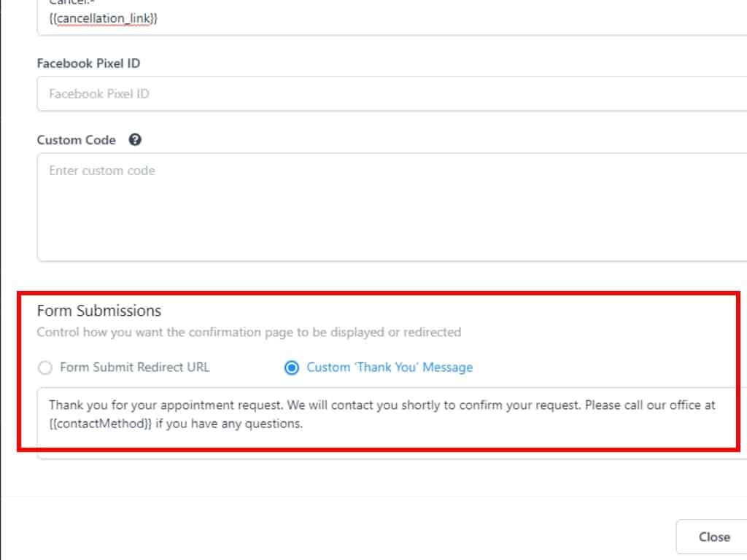Viewport: 747px width, 560px height.
Task: Click the 'Custom Code' field label
Action: [77, 140]
